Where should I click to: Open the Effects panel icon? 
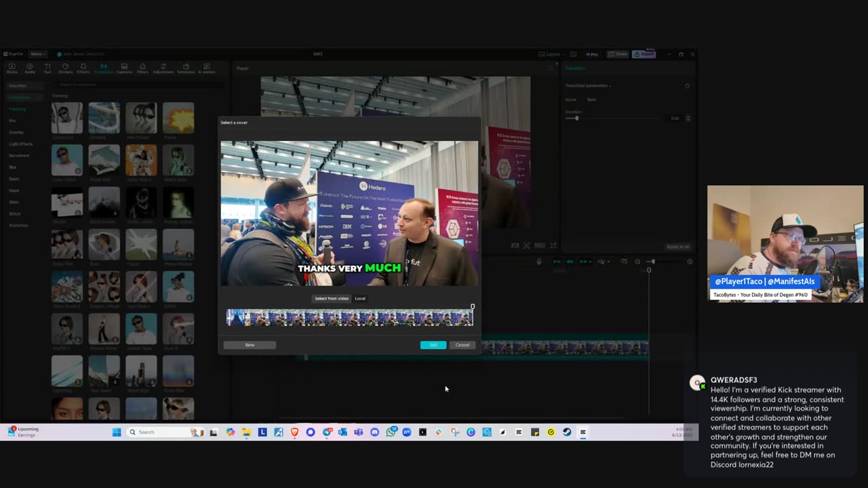click(83, 68)
